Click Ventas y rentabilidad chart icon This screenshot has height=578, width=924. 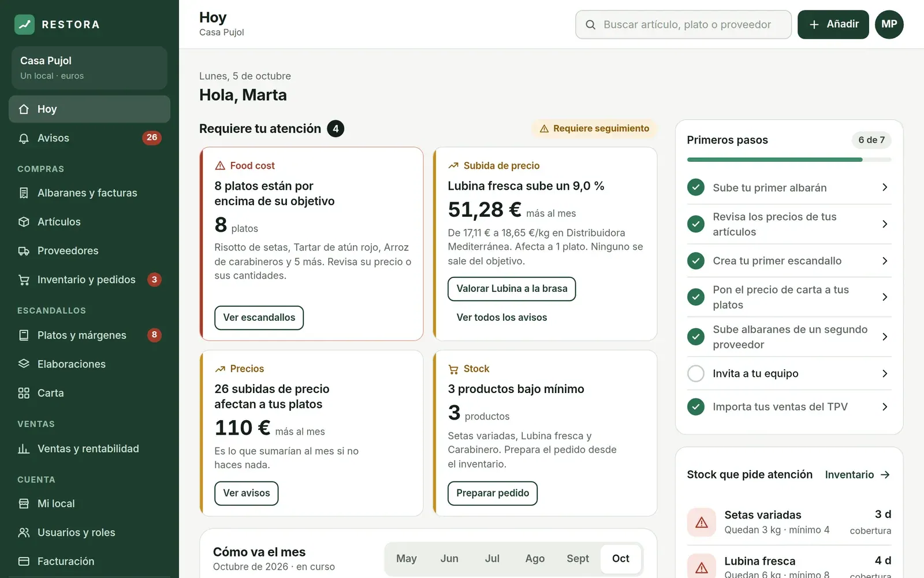tap(24, 449)
